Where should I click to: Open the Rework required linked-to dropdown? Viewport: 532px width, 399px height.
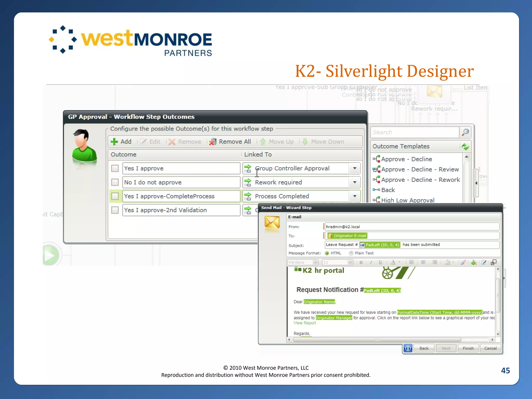[355, 182]
